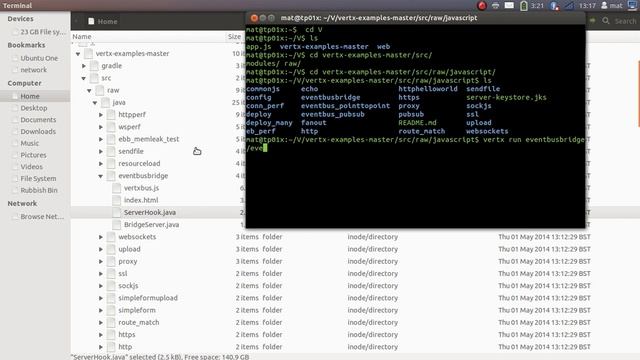Collapse the vertx-examples-master tree node
640x360 pixels.
pos(78,53)
